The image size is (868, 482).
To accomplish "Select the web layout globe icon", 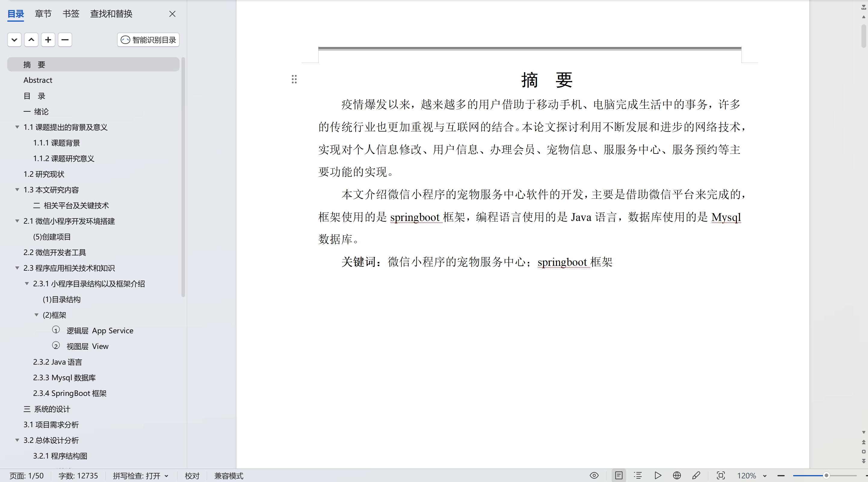I will [x=677, y=476].
